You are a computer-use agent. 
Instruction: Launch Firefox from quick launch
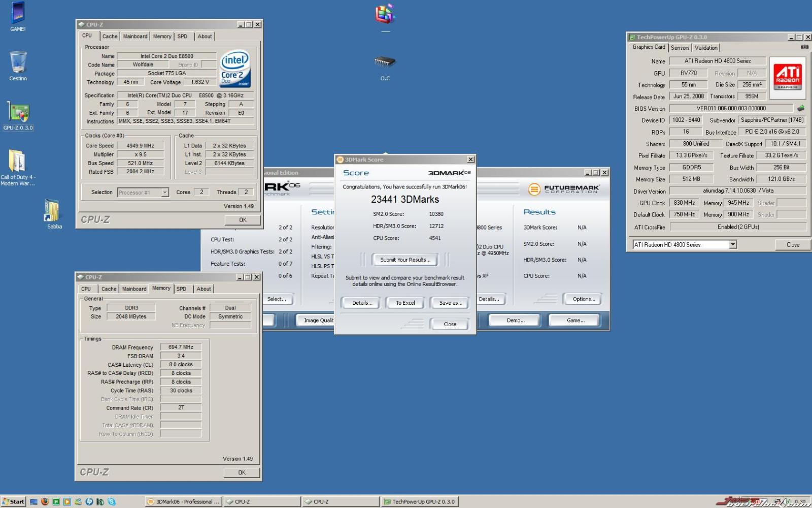45,502
